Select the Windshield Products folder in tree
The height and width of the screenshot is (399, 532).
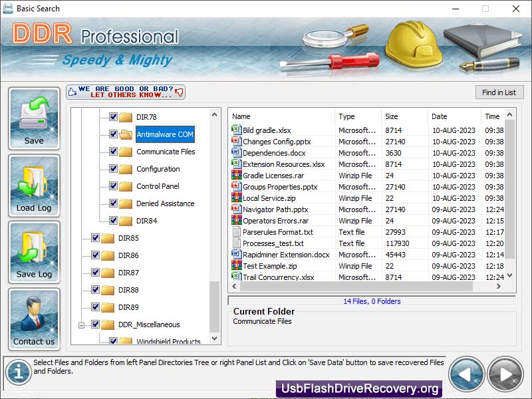(168, 341)
